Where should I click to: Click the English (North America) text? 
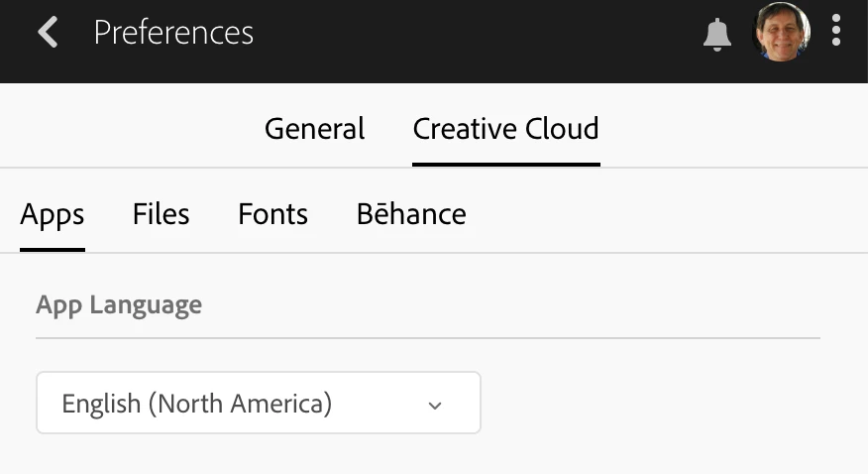point(196,404)
